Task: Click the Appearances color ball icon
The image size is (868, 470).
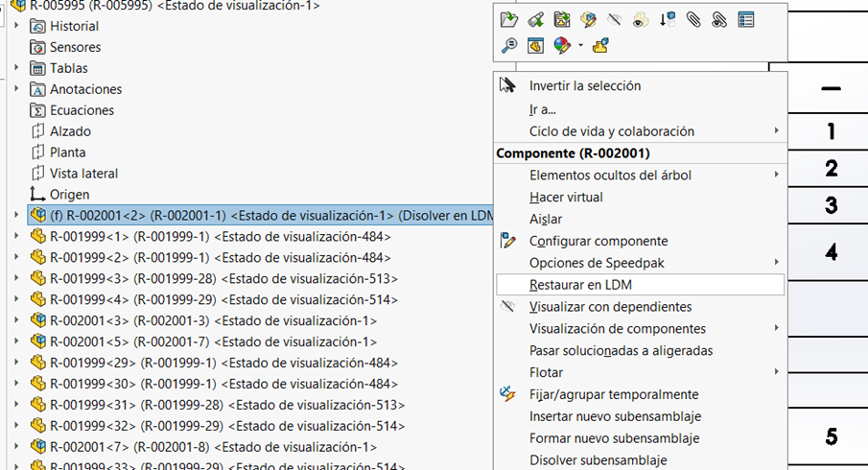Action: point(562,45)
